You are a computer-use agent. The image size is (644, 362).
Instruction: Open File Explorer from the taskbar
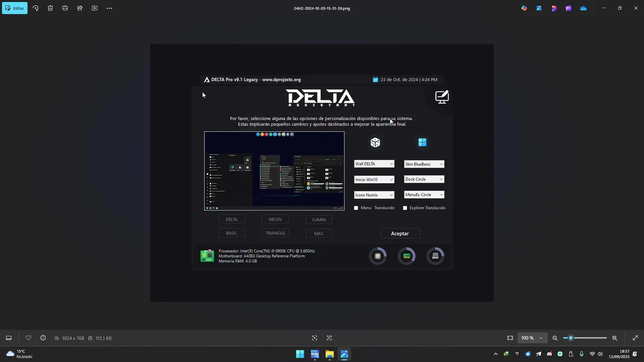click(330, 354)
